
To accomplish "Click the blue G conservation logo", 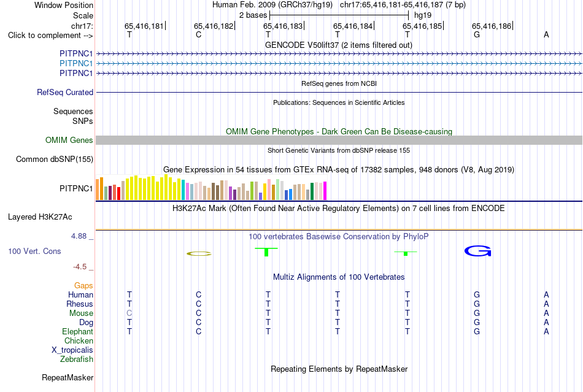I will pyautogui.click(x=478, y=251).
